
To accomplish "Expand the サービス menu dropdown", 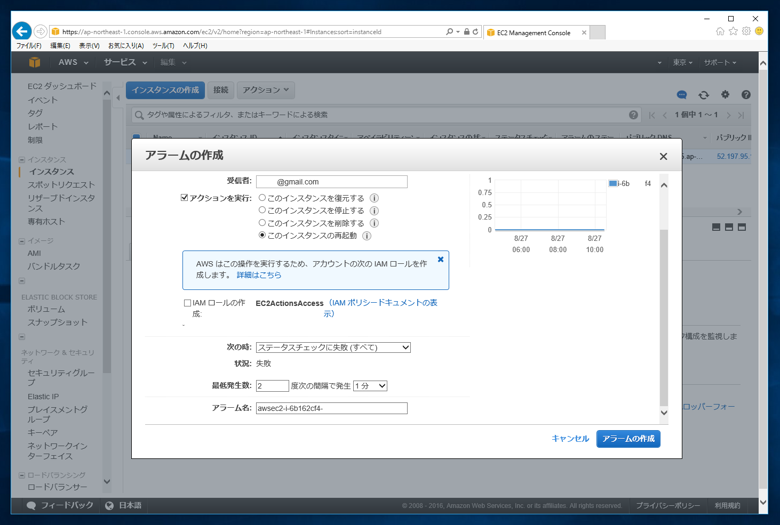I will tap(125, 62).
